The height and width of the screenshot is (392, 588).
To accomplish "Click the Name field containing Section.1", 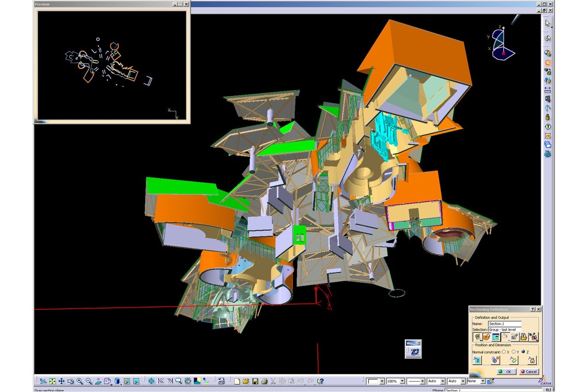I will (x=504, y=324).
